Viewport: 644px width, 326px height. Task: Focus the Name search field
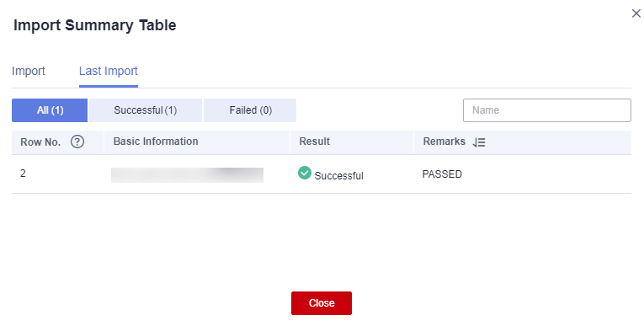pos(547,110)
